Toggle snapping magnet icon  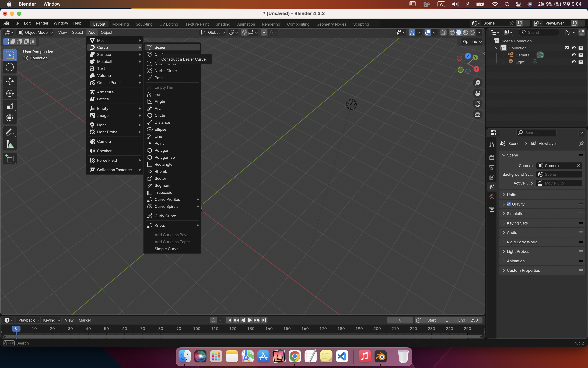pyautogui.click(x=244, y=32)
